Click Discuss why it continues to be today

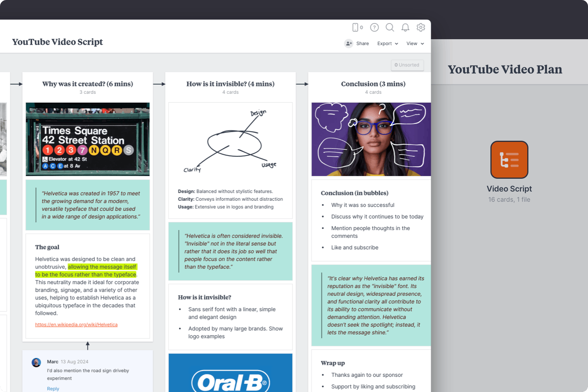(377, 217)
